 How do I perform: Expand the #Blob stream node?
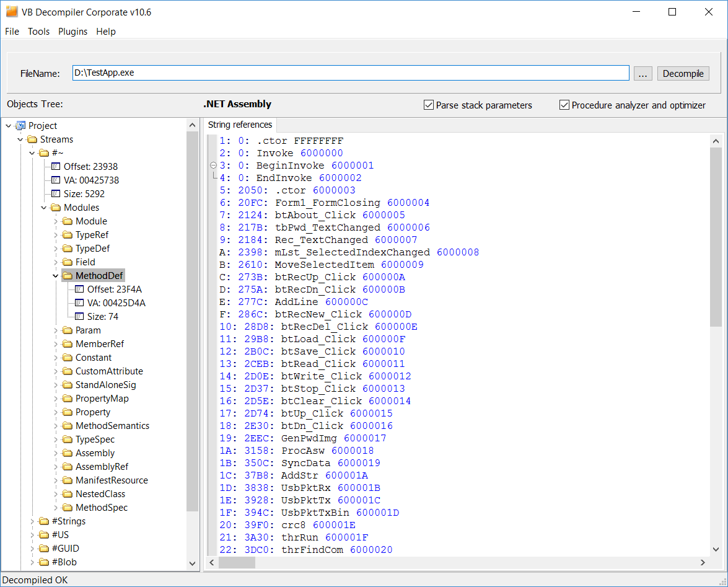click(x=32, y=562)
